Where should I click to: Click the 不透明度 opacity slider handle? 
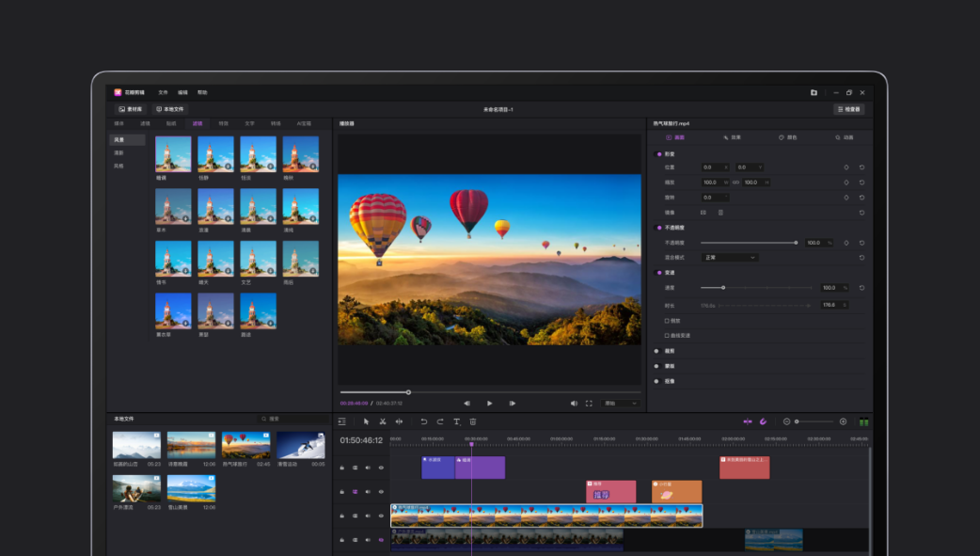pyautogui.click(x=796, y=243)
